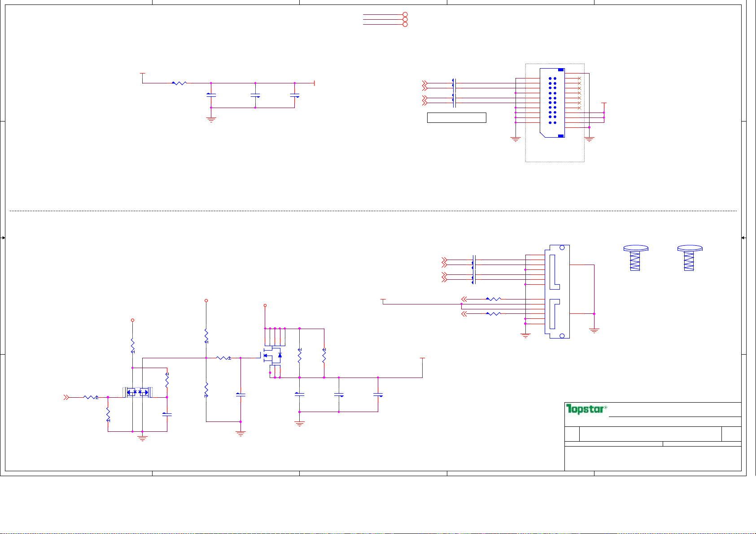Select the middle capacitor of upper-left trio

pyautogui.click(x=255, y=96)
